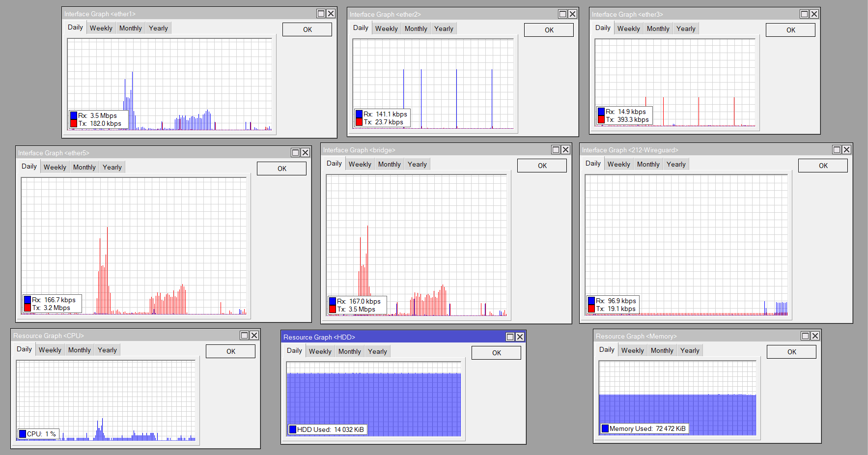Select Monthly tab in bridge graph window
Screen dimensions: 868x455
tap(389, 164)
